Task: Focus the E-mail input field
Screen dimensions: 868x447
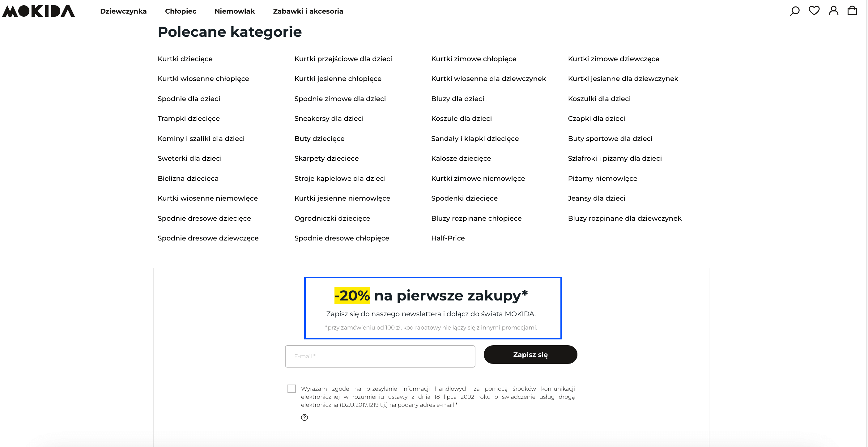Action: point(380,356)
